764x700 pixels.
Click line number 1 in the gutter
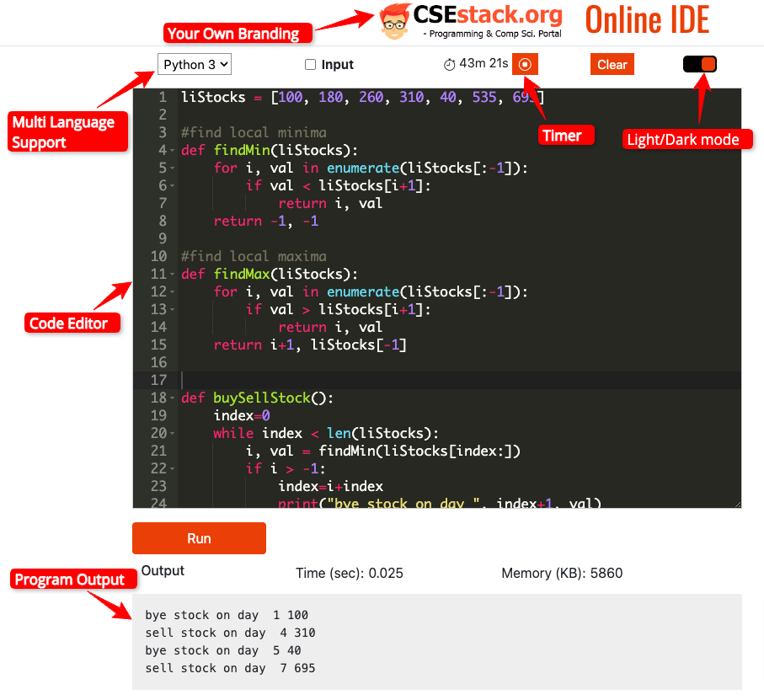tap(163, 98)
